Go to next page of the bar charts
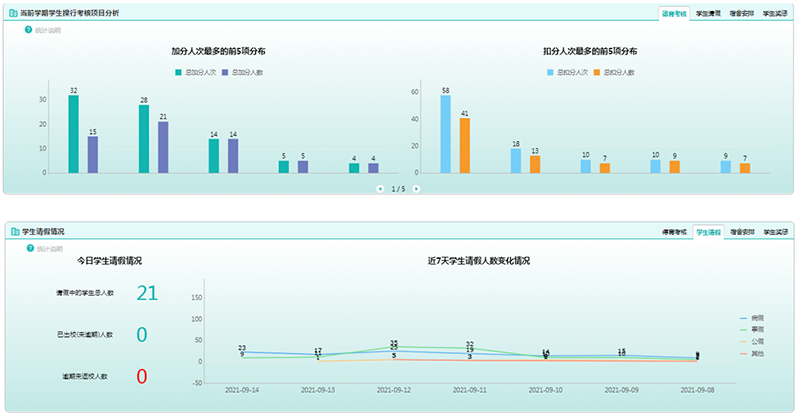 click(416, 188)
